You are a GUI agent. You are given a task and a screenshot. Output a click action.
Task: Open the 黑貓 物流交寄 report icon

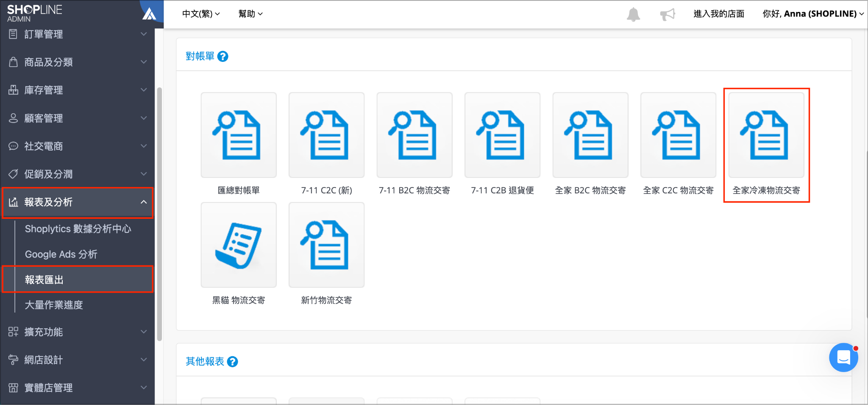(239, 245)
